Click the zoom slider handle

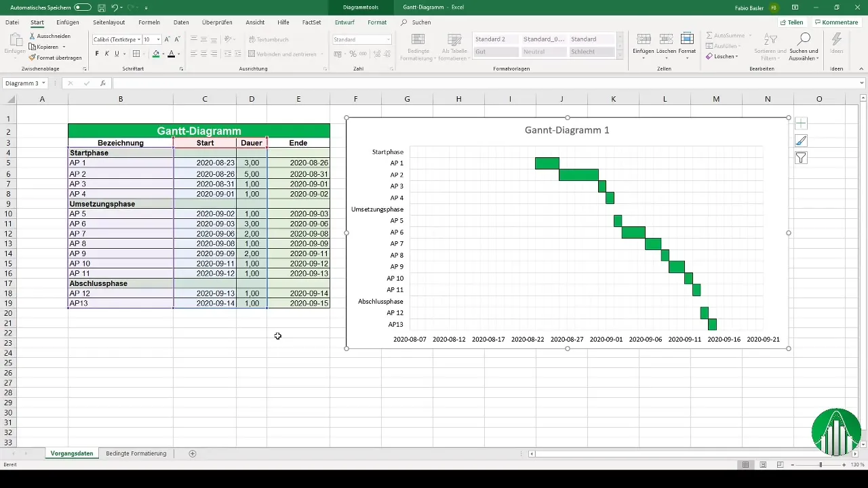[821, 465]
